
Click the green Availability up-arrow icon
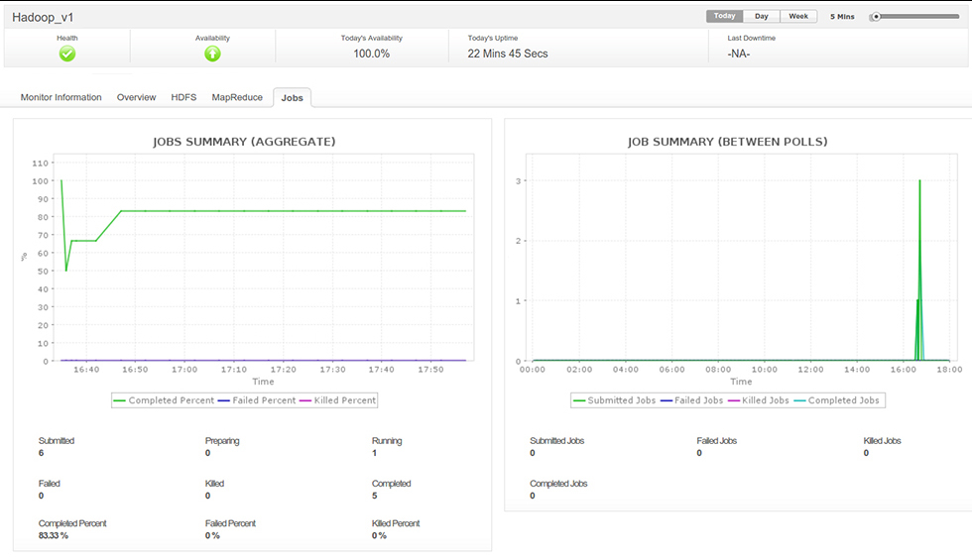click(x=212, y=54)
